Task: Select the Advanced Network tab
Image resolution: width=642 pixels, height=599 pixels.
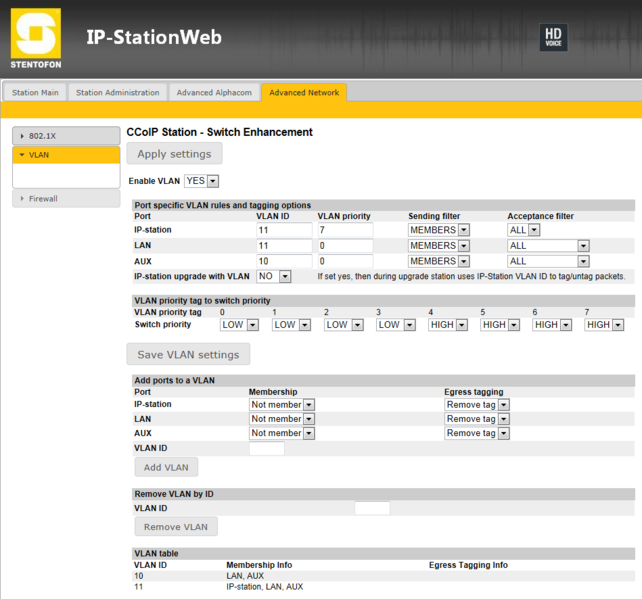Action: tap(304, 93)
